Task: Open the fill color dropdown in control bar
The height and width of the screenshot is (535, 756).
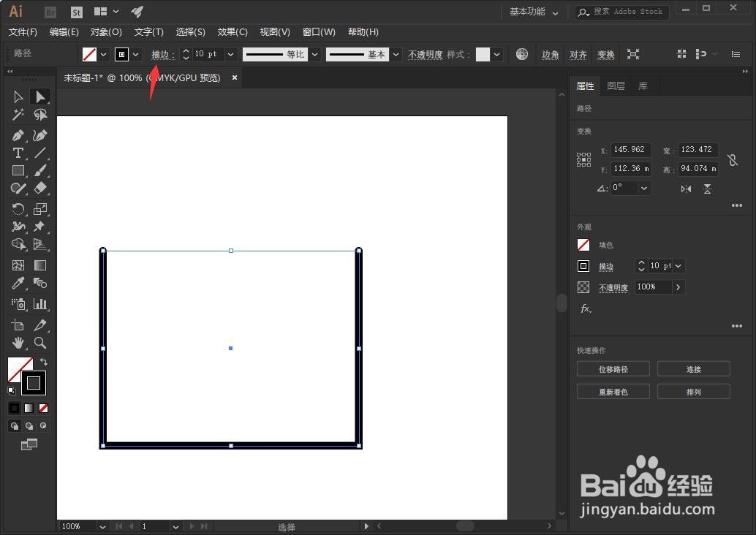Action: [x=103, y=55]
